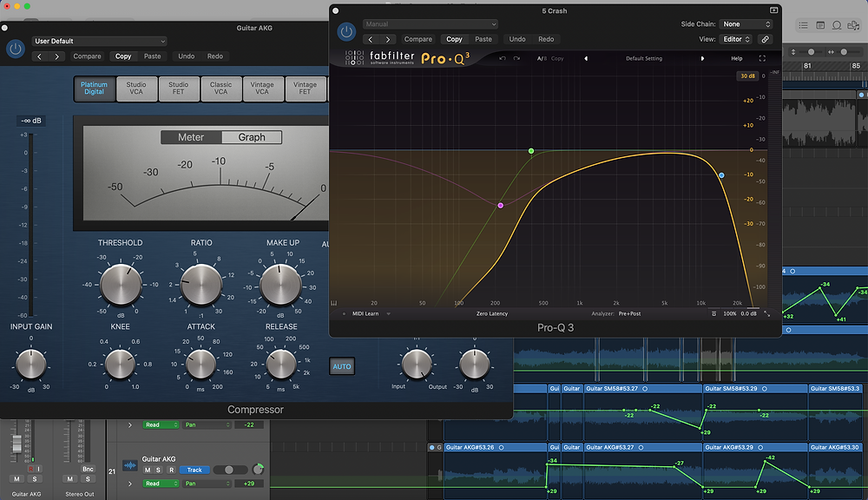Enable the AUTO release button
The height and width of the screenshot is (500, 868).
pos(342,366)
